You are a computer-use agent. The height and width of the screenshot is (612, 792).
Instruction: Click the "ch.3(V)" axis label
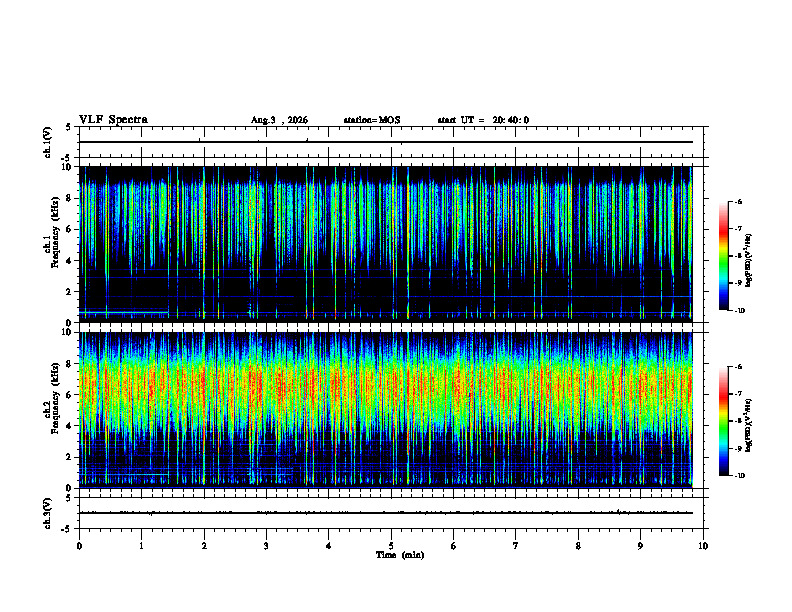click(47, 513)
